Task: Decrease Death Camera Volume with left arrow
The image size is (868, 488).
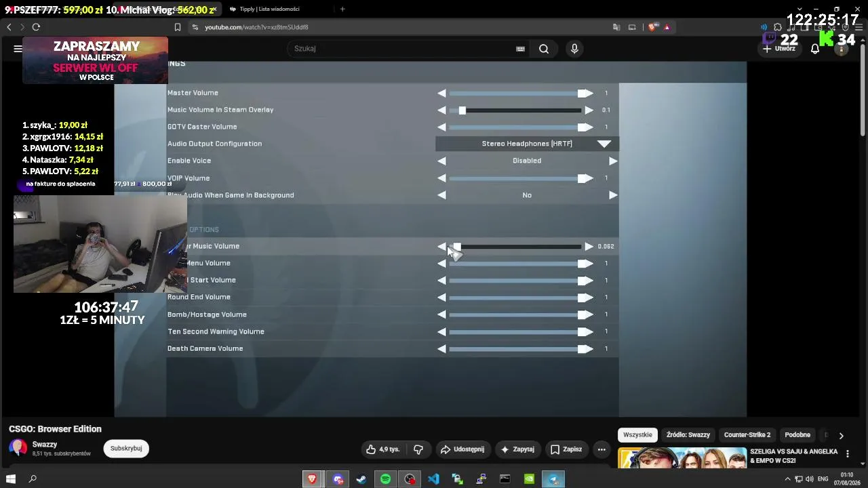Action: tap(442, 349)
